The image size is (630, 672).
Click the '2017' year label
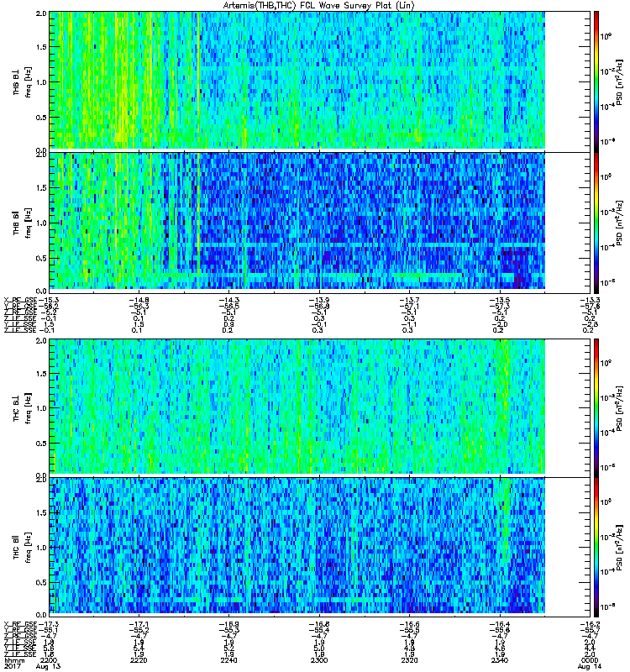[12, 666]
